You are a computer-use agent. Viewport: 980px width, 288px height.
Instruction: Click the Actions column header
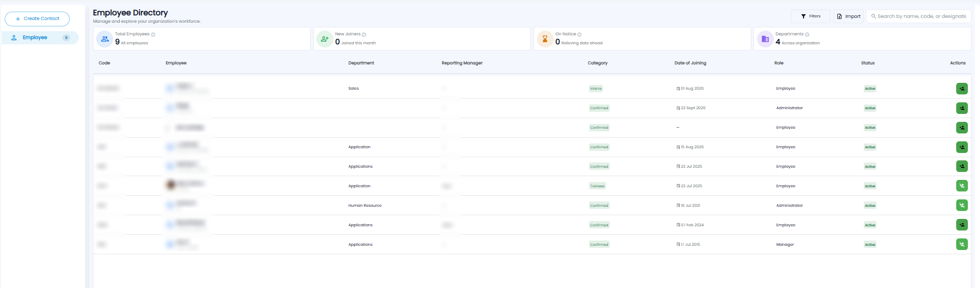pos(958,63)
